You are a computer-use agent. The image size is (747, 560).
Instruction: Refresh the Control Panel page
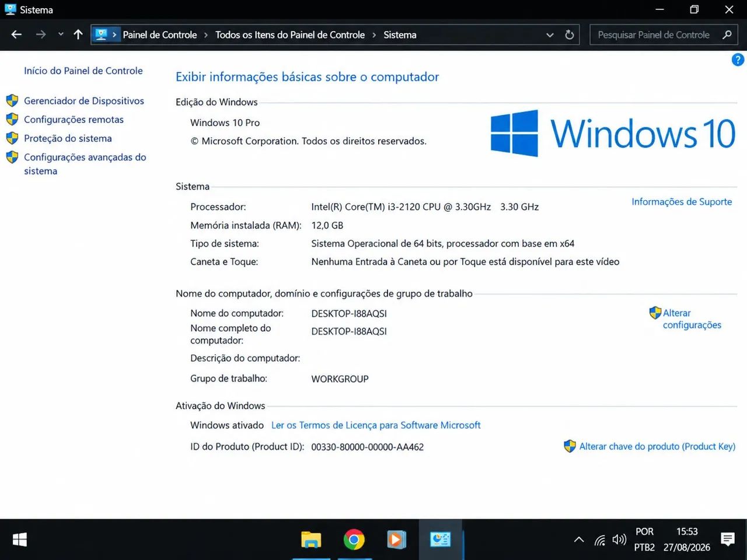coord(570,35)
